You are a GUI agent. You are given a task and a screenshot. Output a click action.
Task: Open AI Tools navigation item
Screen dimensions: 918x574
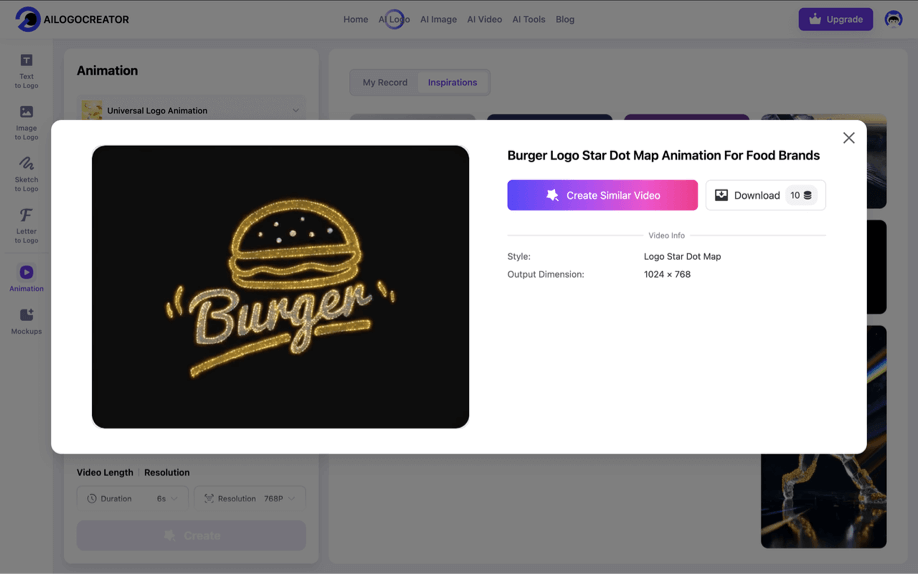(x=529, y=19)
